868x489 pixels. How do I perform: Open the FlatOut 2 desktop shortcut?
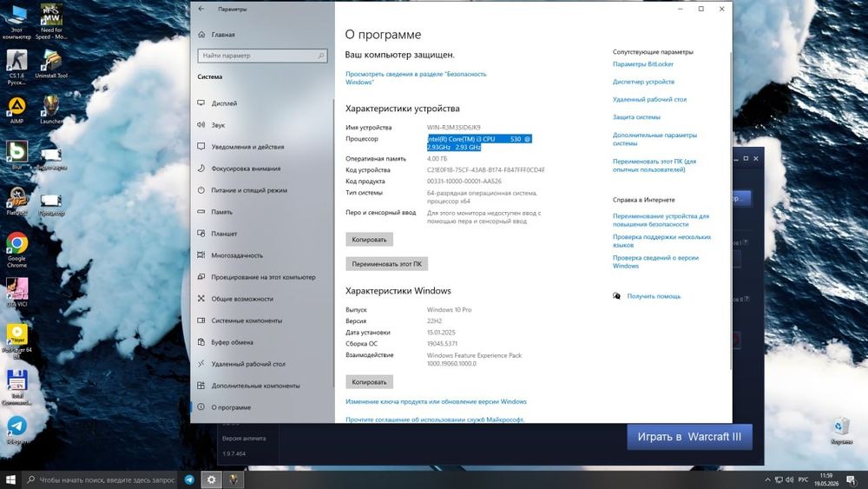[x=16, y=201]
